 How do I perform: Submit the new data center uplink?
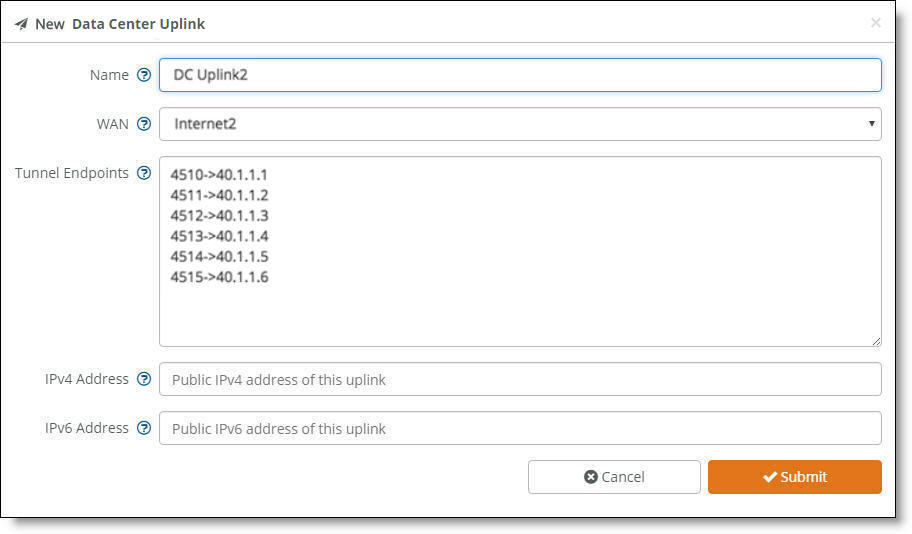coord(795,477)
